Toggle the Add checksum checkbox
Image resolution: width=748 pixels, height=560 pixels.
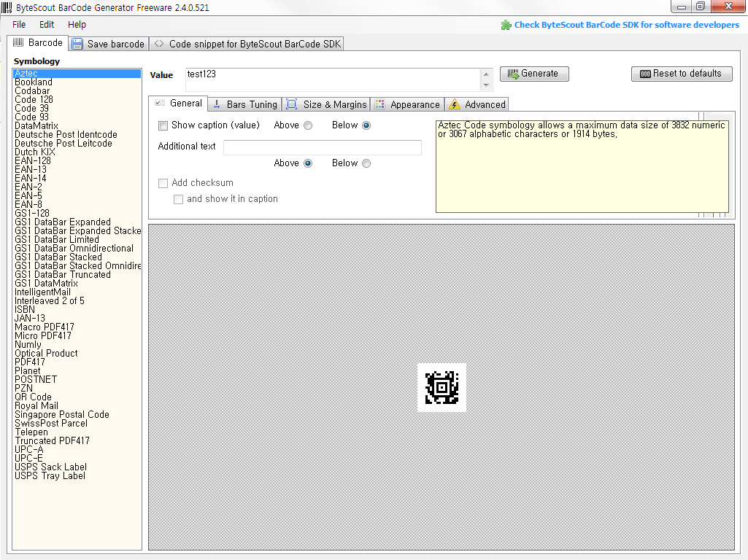point(163,183)
